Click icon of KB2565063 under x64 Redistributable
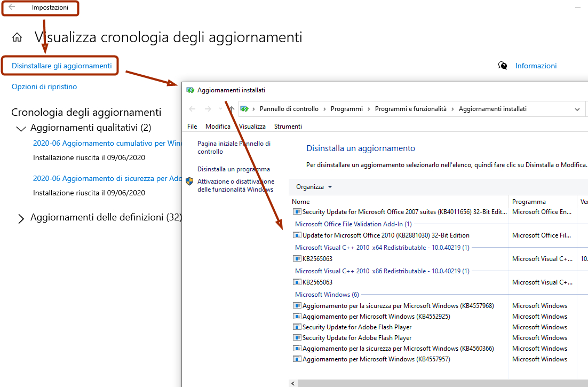Screen dimensions: 588x387 pyautogui.click(x=297, y=259)
